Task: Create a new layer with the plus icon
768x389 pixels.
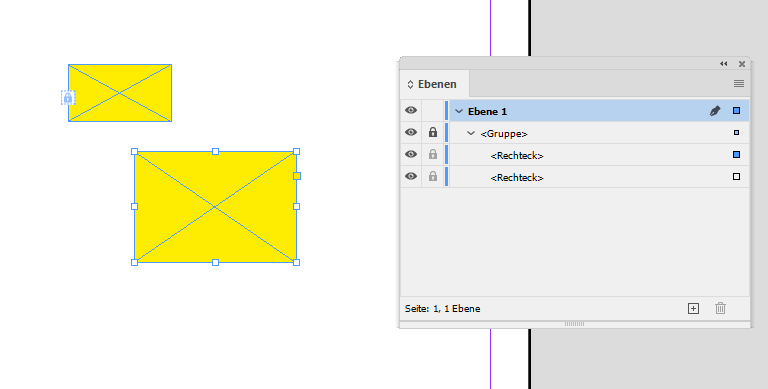Action: [x=693, y=308]
